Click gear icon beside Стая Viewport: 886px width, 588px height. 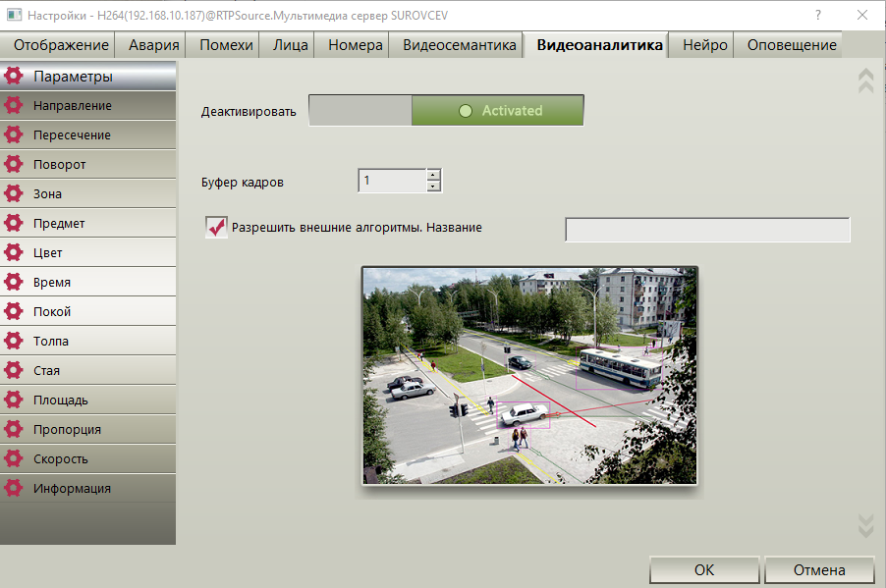click(14, 370)
